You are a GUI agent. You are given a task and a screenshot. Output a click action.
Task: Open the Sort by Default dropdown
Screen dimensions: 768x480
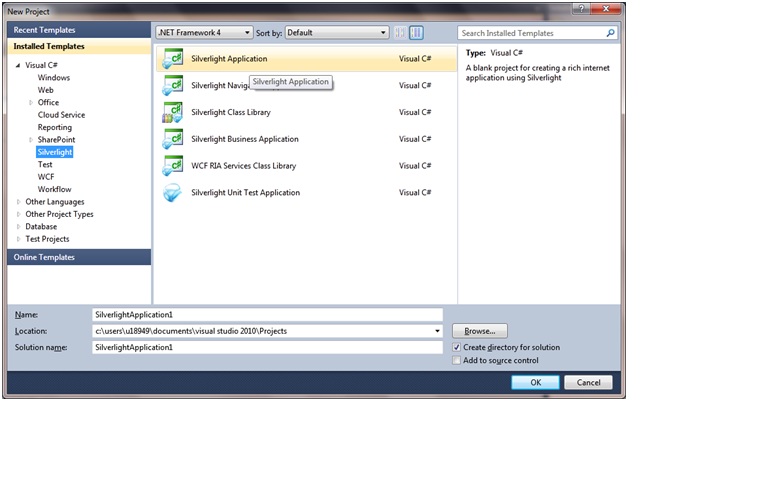click(x=336, y=33)
